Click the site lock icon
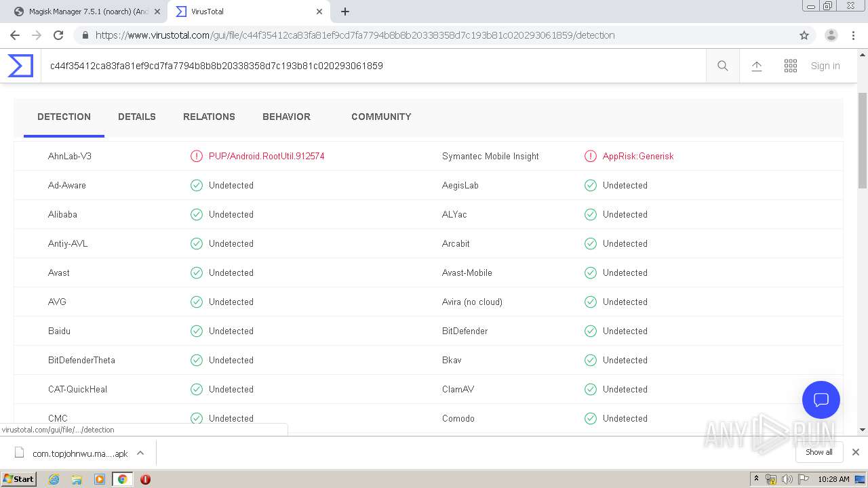Screen dimensions: 868x488 85,35
